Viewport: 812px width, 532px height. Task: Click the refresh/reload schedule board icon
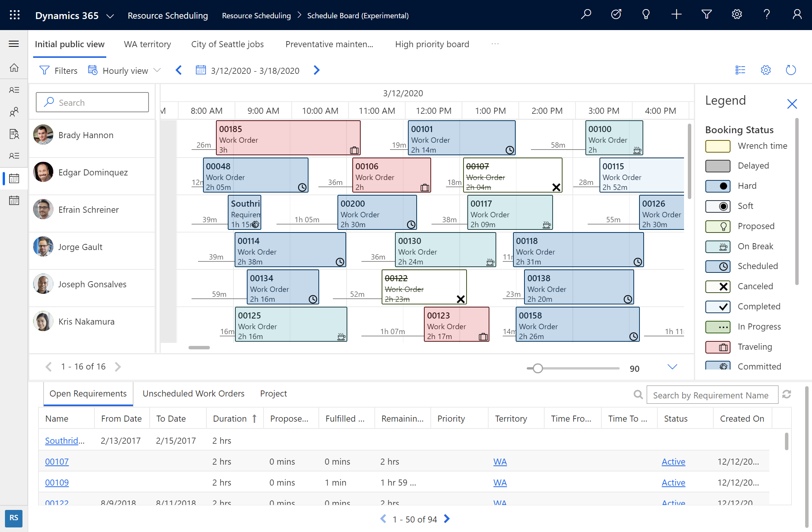point(791,70)
